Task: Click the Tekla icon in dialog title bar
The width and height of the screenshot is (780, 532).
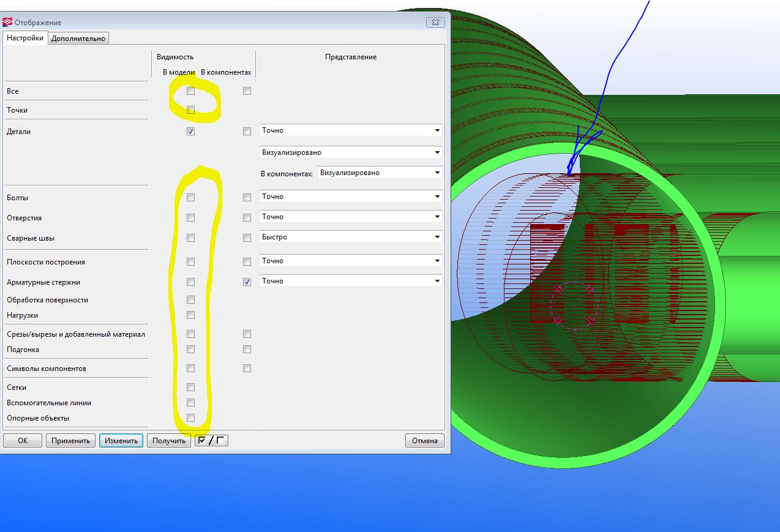Action: 7,23
